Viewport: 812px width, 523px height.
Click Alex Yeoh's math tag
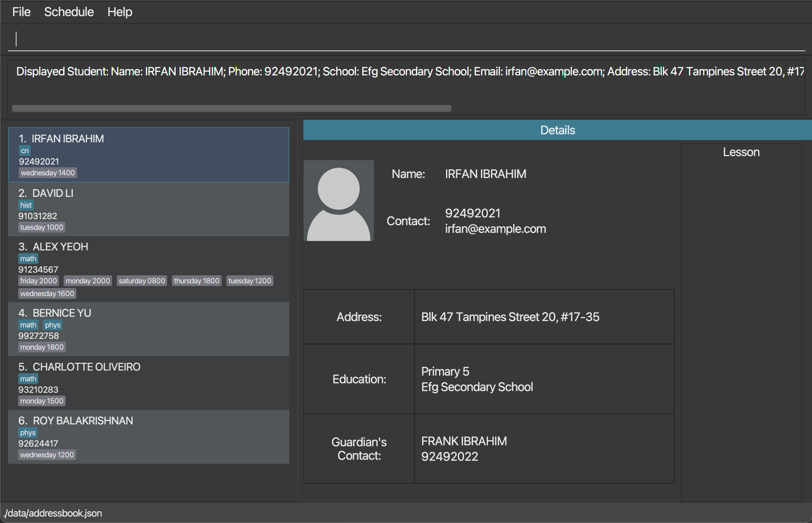pos(28,259)
